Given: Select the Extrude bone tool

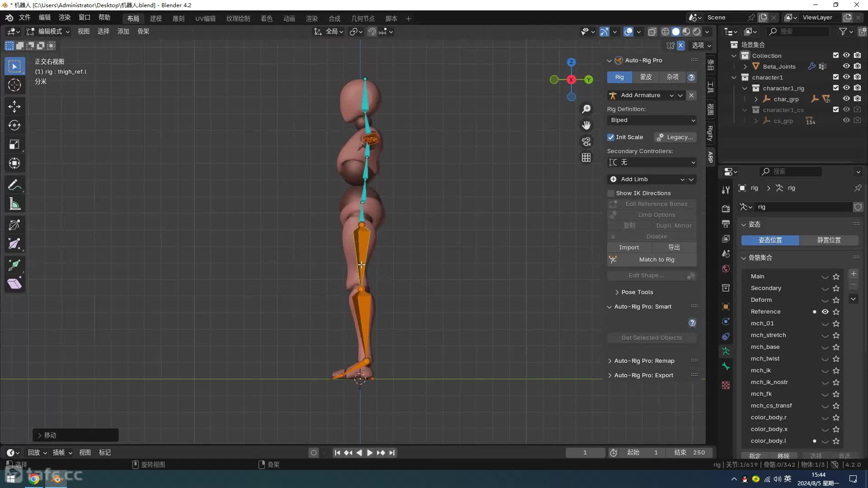Looking at the screenshot, I should tap(14, 265).
